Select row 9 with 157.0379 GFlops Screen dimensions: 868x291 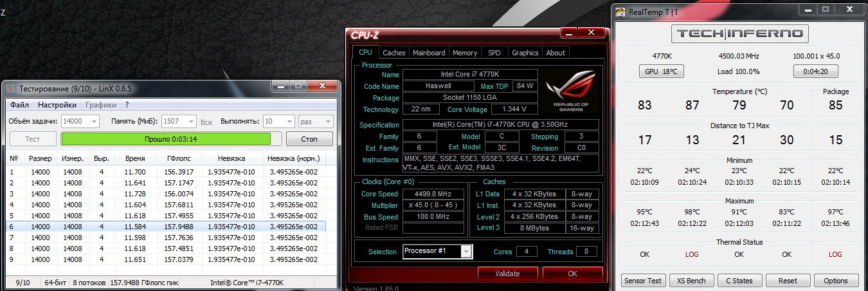[167, 259]
